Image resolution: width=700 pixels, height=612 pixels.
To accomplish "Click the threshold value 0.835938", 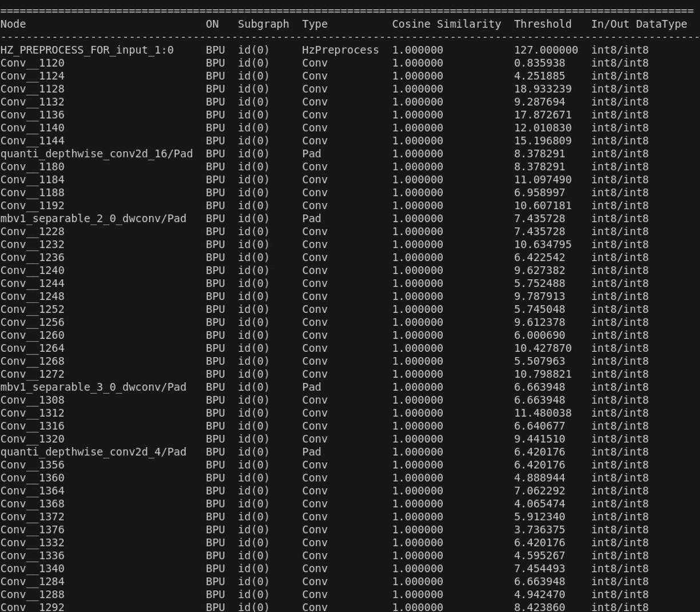I will 539,63.
